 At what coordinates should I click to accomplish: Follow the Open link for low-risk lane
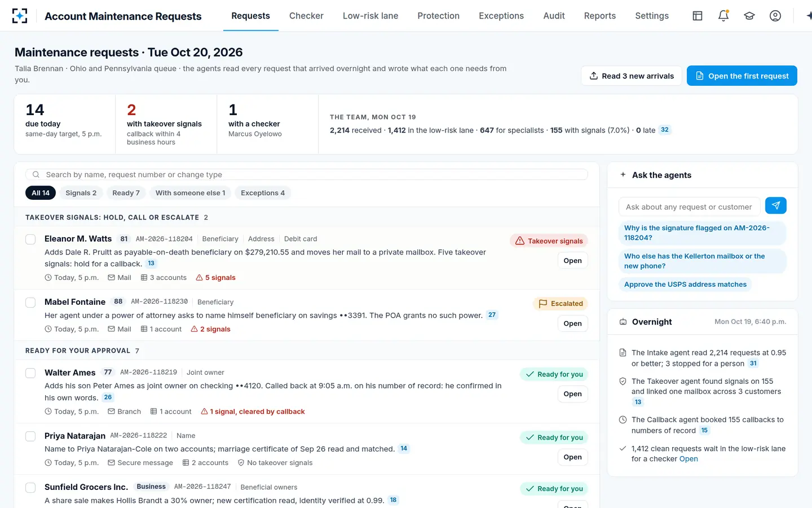689,459
